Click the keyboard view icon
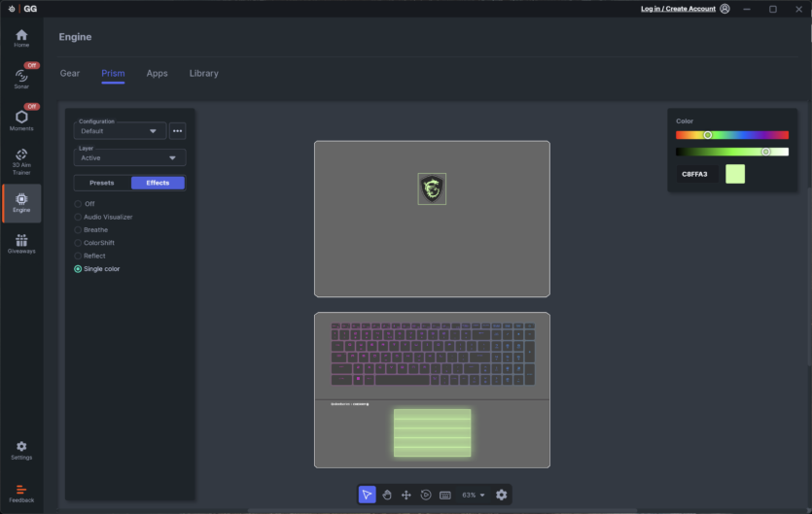This screenshot has height=514, width=812. click(x=444, y=495)
